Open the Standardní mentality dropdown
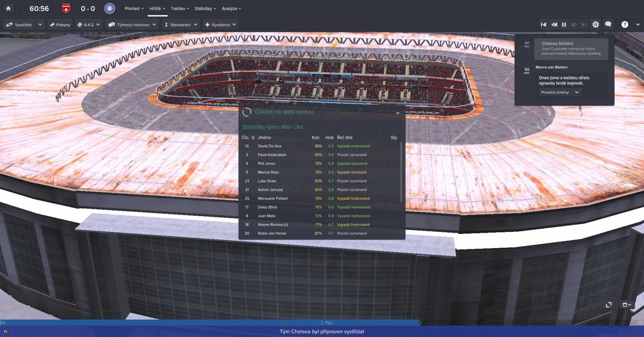Screen dimensions: 644x337 pos(181,25)
